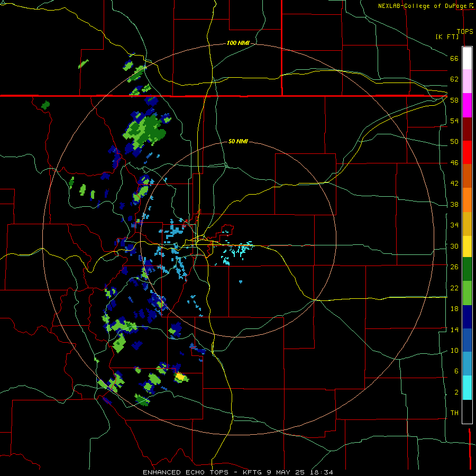Screen dimensions: 476x476
Task: Select the white swatch in the legend
Action: coord(467,58)
